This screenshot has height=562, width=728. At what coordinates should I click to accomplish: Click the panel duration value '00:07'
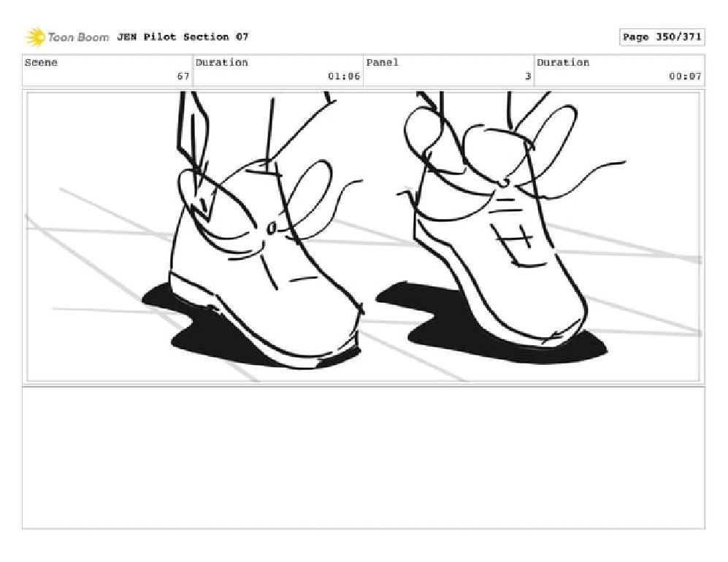(685, 76)
